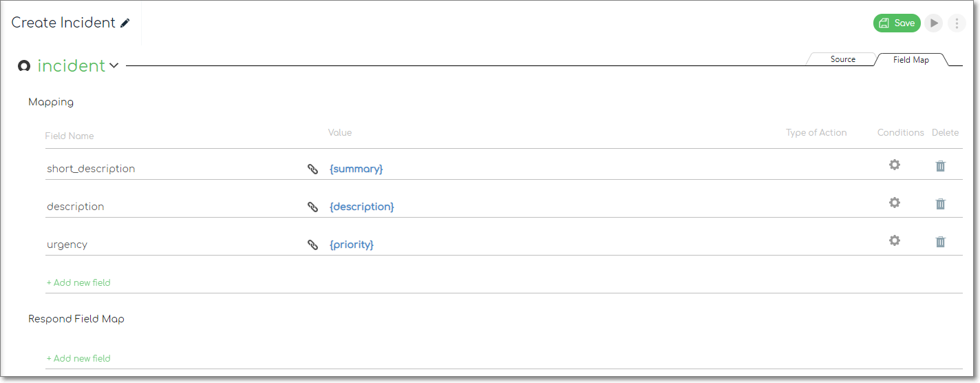Click link icon for urgency row
This screenshot has height=383, width=980.
[312, 245]
